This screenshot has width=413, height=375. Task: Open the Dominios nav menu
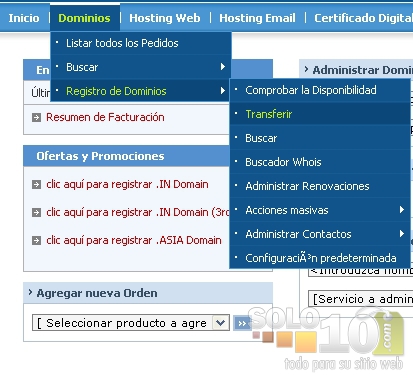84,18
